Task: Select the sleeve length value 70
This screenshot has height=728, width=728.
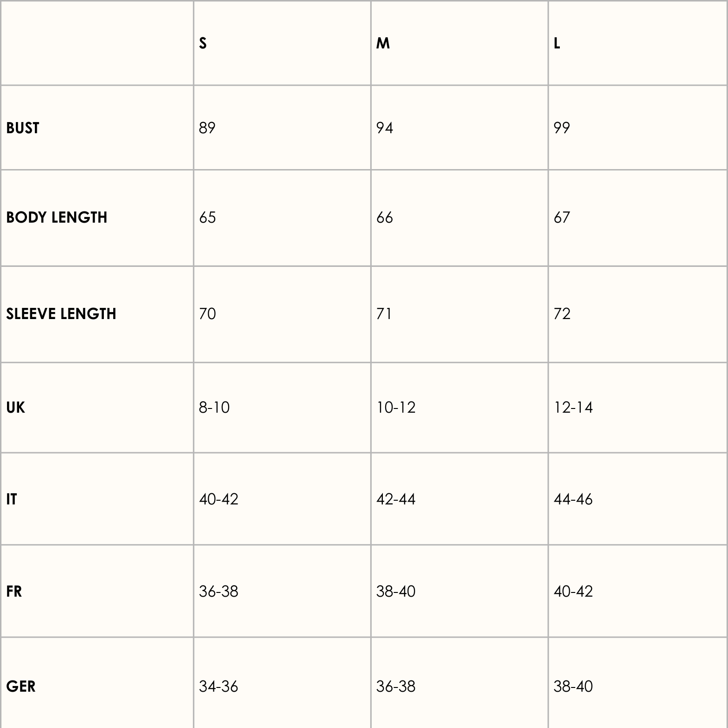Action: pyautogui.click(x=207, y=314)
